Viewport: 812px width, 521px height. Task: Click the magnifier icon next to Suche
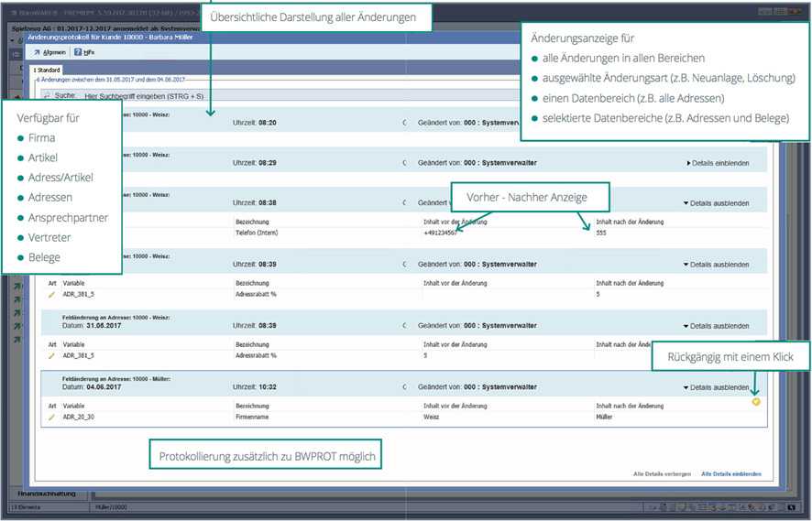pyautogui.click(x=46, y=94)
